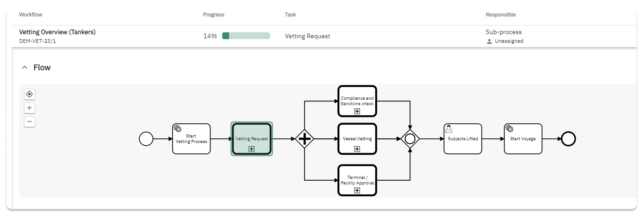Click the inclusive gateway circle diamond

tap(410, 139)
